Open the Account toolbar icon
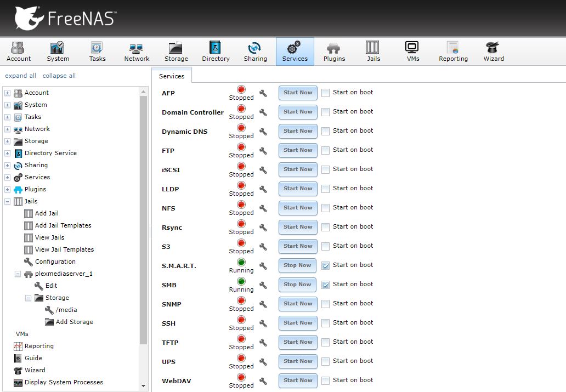Viewport: 566px width, 392px height. click(x=19, y=52)
